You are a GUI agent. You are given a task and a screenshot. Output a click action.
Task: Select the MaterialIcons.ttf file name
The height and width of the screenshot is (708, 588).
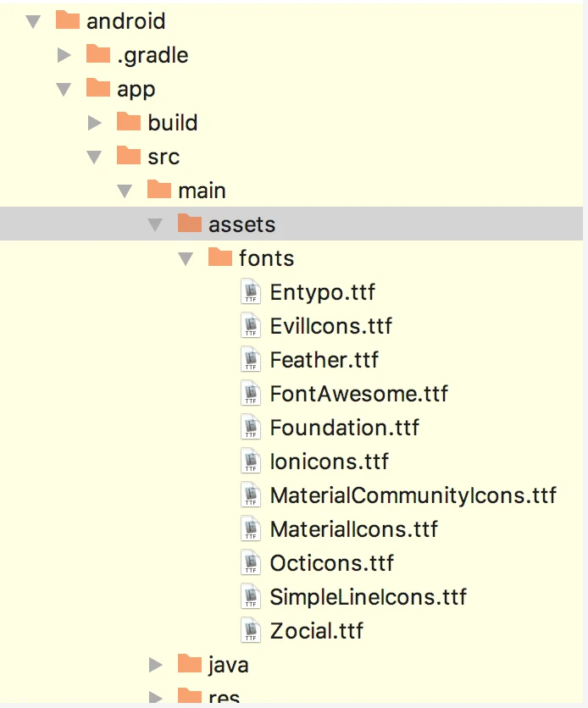[x=354, y=529]
